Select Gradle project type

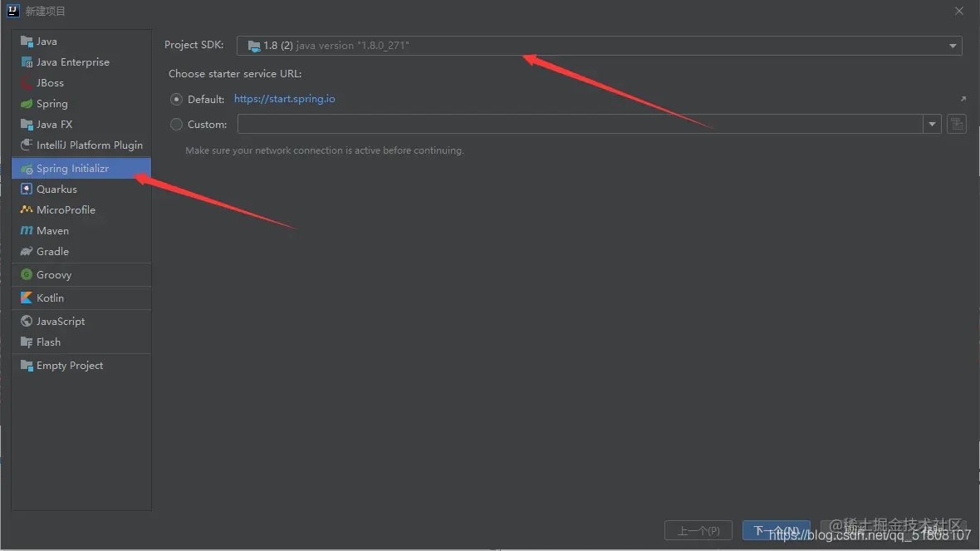[x=81, y=251]
